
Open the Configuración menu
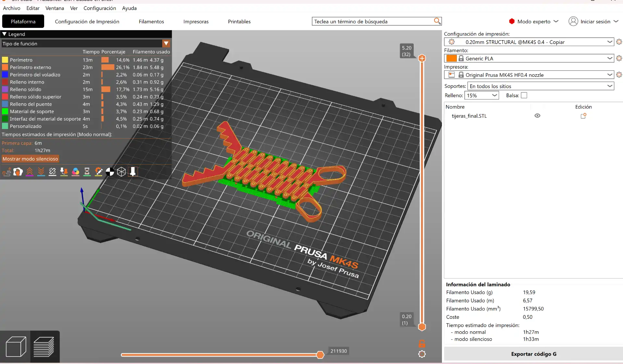[100, 8]
